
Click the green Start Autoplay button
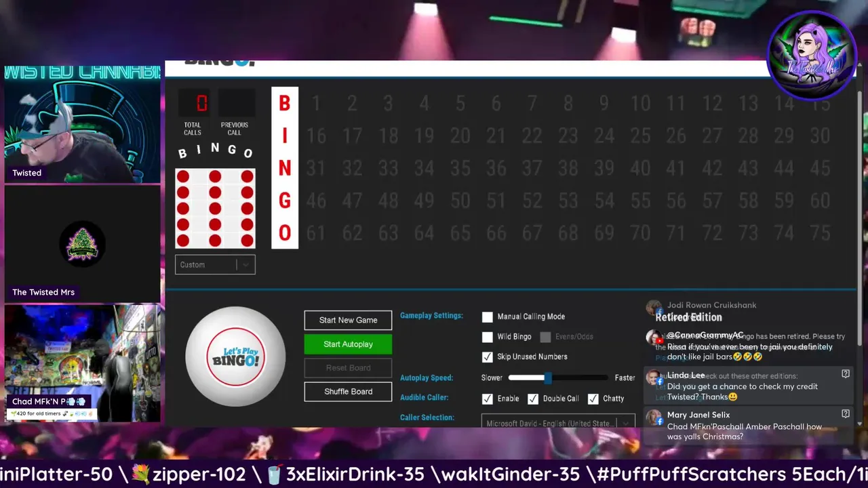point(348,344)
